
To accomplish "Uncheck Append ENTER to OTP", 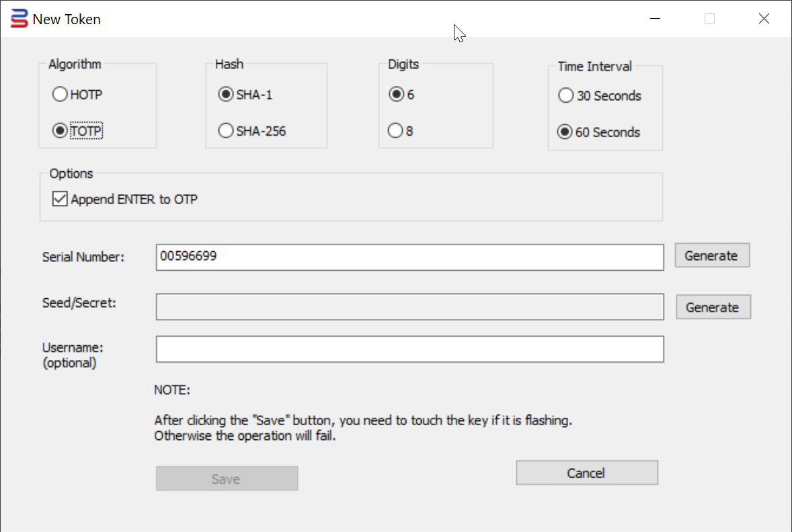I will coord(61,199).
